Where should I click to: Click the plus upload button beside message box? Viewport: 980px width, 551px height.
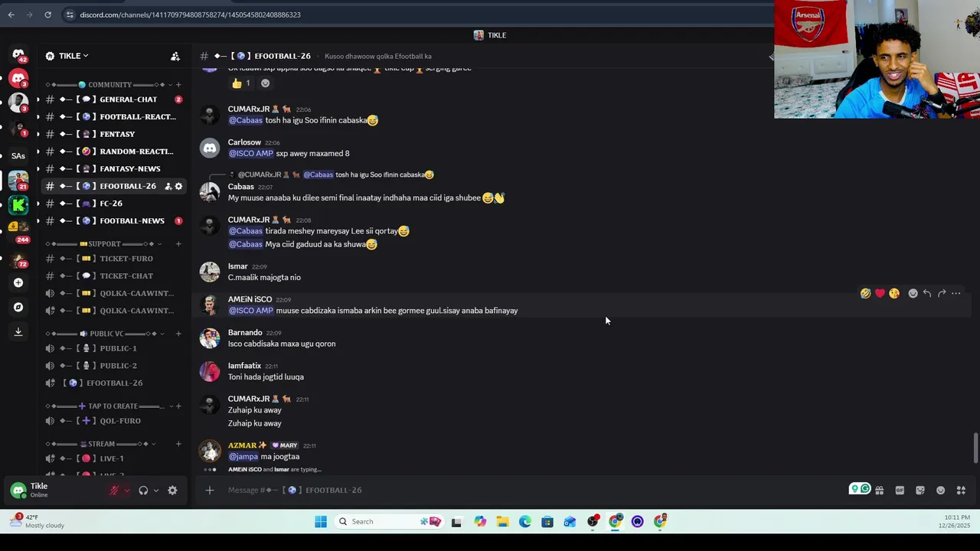[x=209, y=490]
